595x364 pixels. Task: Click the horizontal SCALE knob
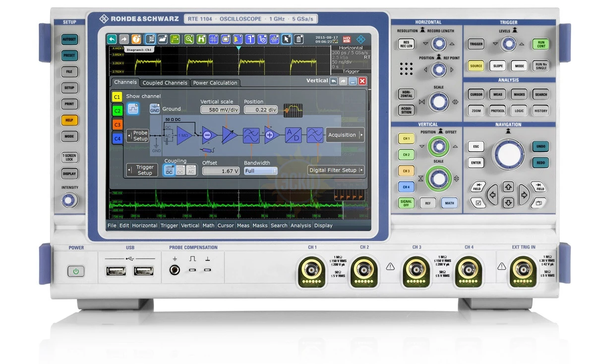tap(439, 102)
